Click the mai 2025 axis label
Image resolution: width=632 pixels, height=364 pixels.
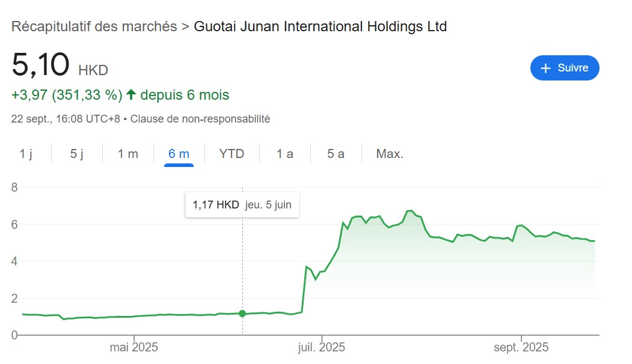pyautogui.click(x=134, y=347)
